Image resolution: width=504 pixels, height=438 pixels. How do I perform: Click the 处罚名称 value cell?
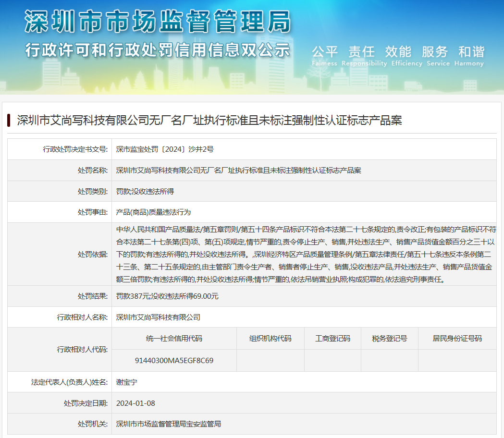[238, 170]
